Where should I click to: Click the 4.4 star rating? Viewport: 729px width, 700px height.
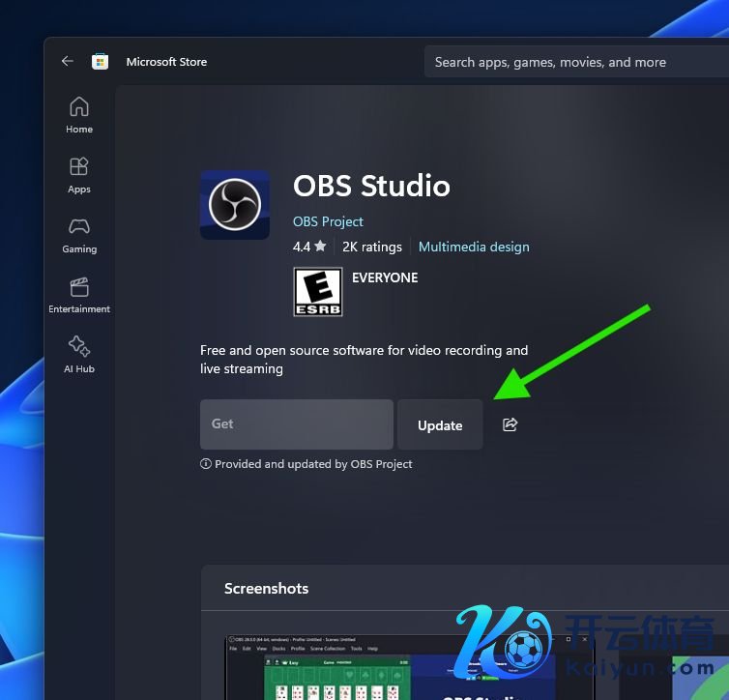tap(309, 247)
